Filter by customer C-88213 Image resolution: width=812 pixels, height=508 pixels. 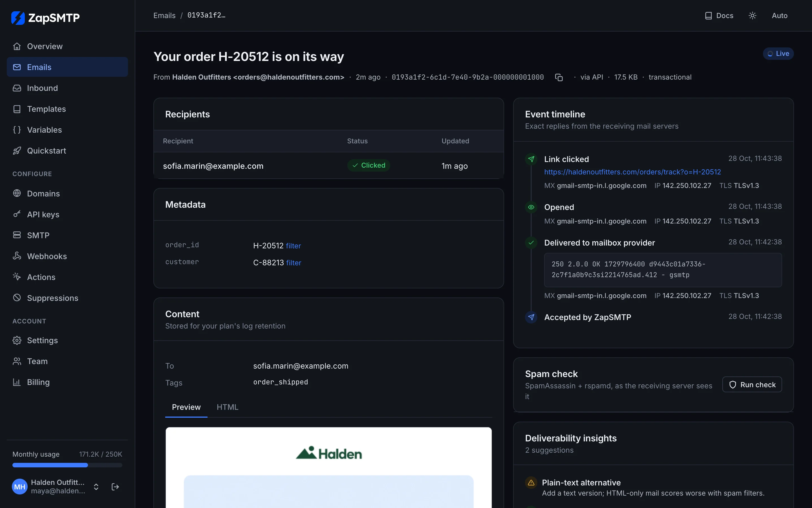(294, 263)
